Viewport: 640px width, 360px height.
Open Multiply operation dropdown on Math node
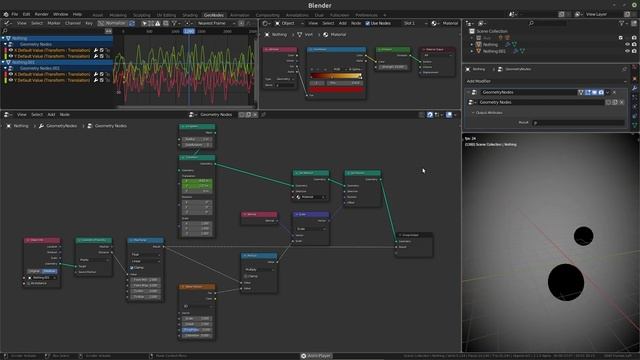(x=259, y=269)
